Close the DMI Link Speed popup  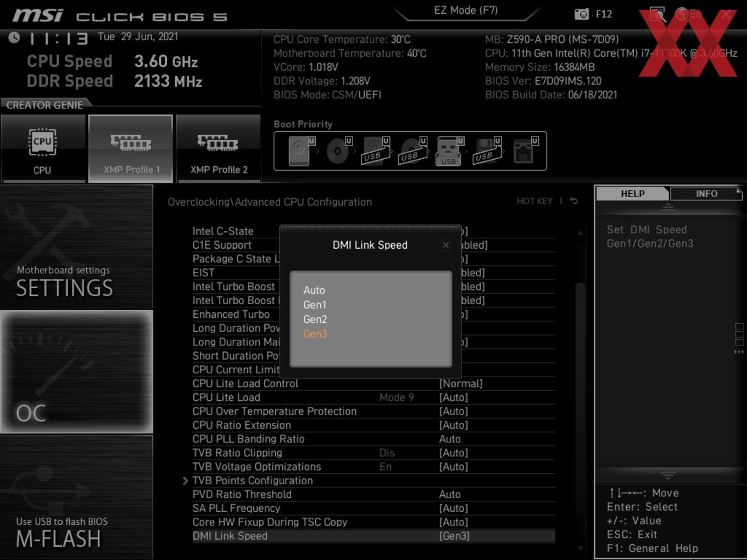(x=445, y=245)
